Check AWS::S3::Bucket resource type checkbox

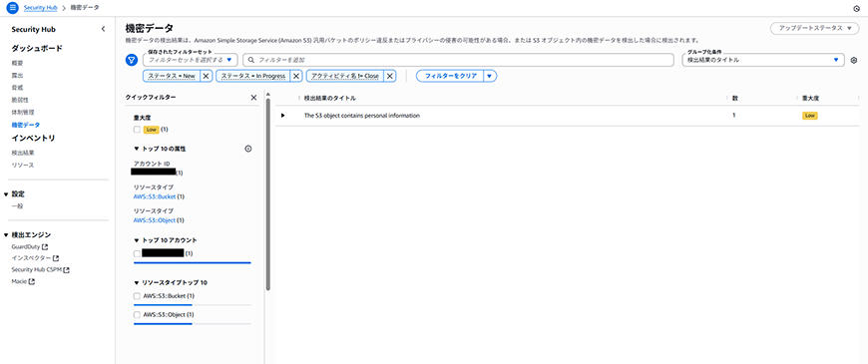pos(137,296)
